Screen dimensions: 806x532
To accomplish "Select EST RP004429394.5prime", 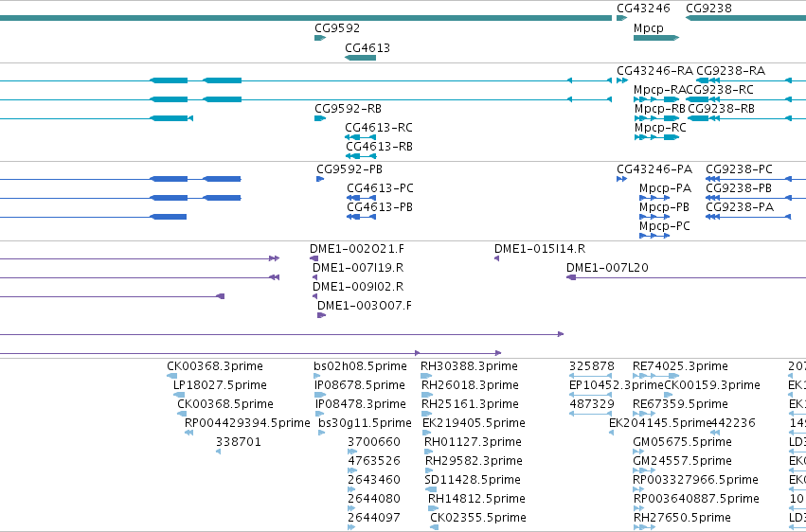I will coord(247,424).
